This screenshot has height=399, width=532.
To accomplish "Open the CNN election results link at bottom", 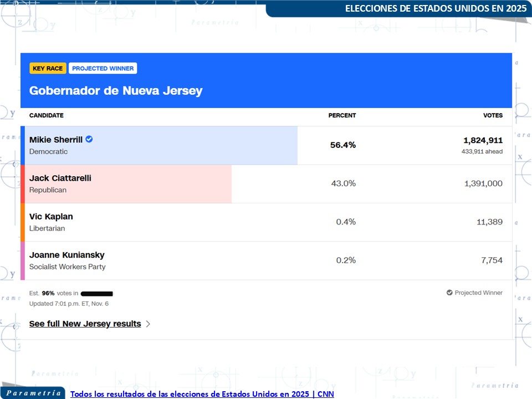I will point(202,394).
